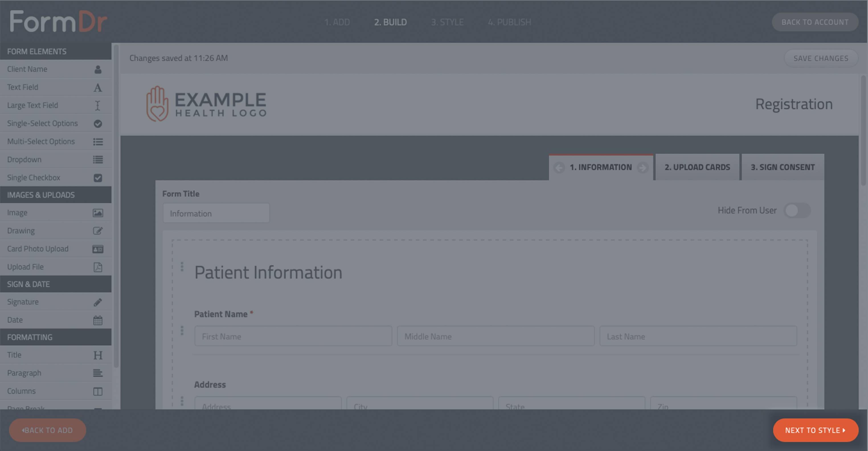Click right arrow on Information tab
The width and height of the screenshot is (868, 451).
pos(642,168)
